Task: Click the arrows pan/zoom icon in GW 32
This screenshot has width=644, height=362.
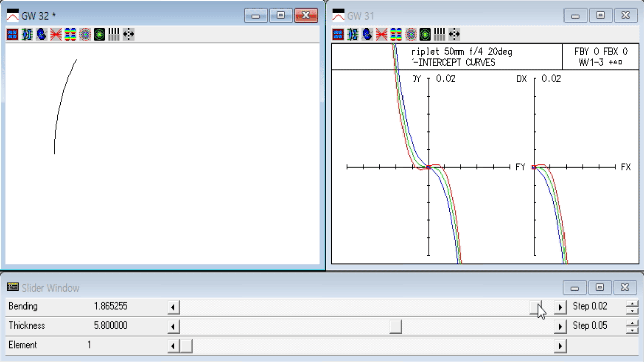Action: click(129, 34)
